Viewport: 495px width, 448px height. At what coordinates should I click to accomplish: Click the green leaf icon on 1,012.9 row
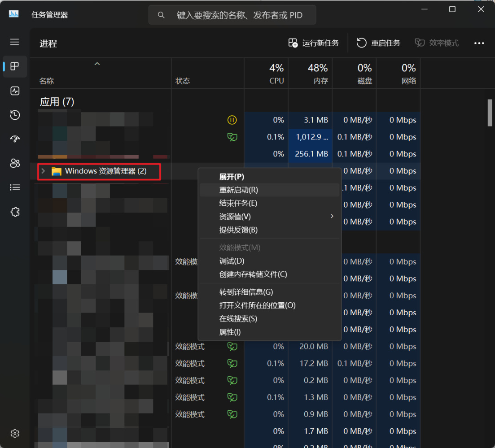click(232, 137)
